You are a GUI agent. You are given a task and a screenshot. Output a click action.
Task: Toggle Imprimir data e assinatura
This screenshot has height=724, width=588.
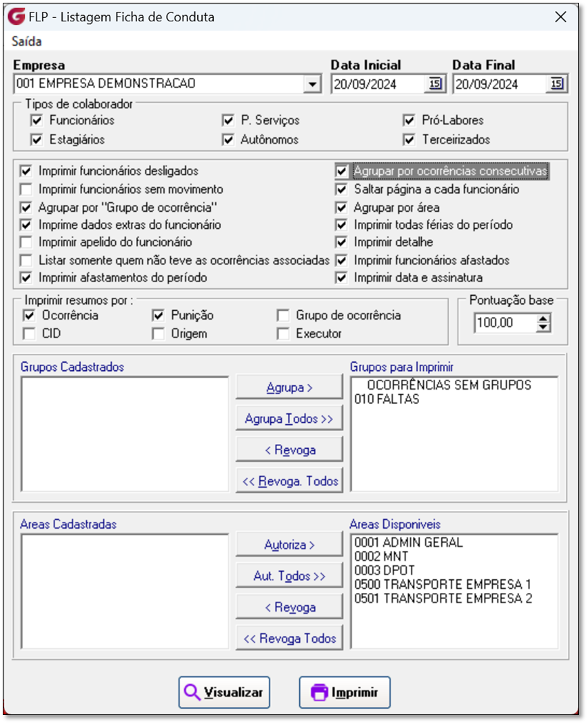pos(341,277)
